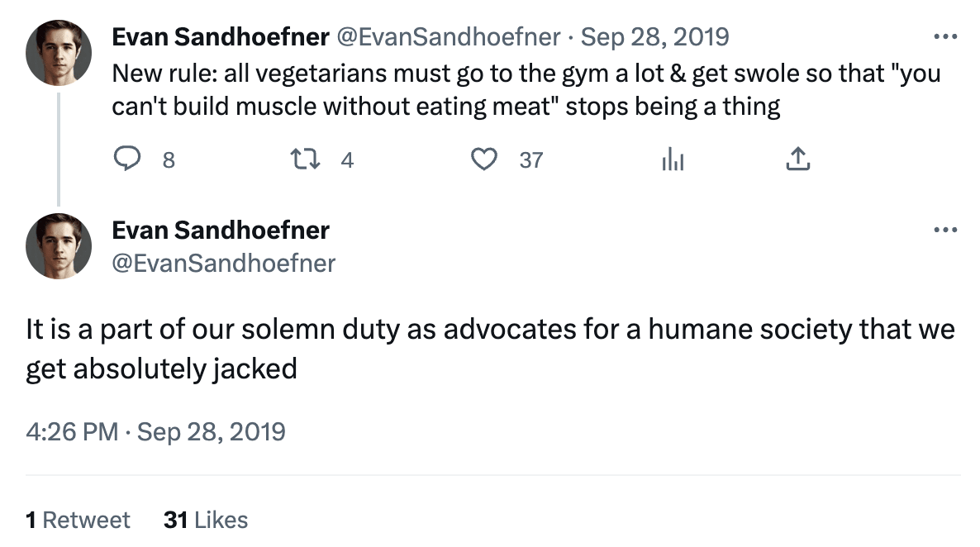Open the display name Evan Sandhoefner on the first tweet

tap(221, 37)
